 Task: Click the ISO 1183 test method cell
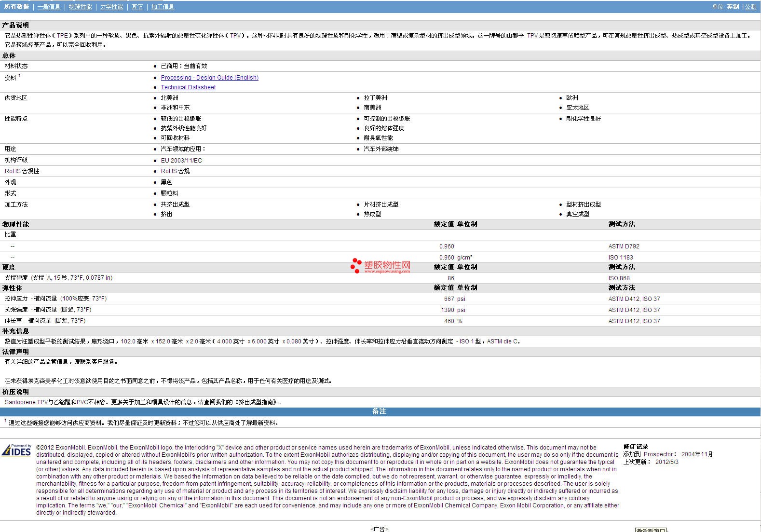coord(621,258)
